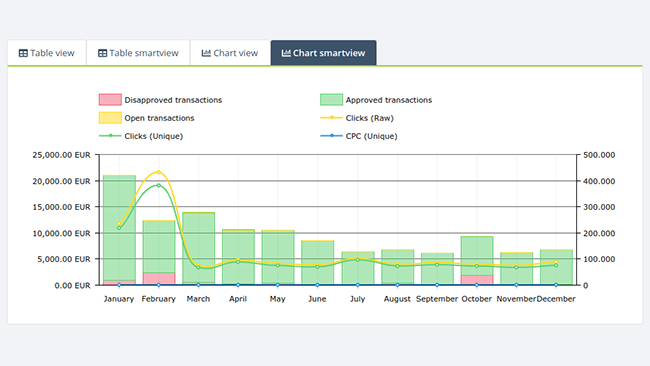Screen dimensions: 650x366
Task: Toggle Disapproved transactions series via legend label
Action: point(173,100)
